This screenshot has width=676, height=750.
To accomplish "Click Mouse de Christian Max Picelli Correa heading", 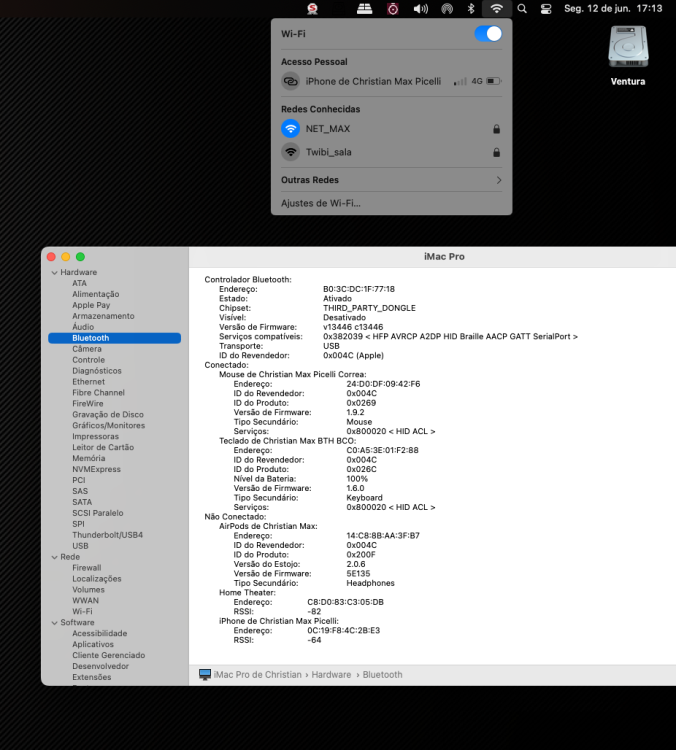I will click(293, 375).
